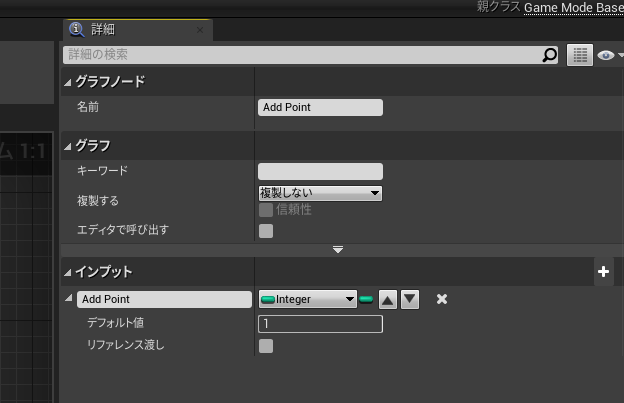Remove the Add Point input parameter
Image resolution: width=624 pixels, height=403 pixels.
[x=442, y=299]
